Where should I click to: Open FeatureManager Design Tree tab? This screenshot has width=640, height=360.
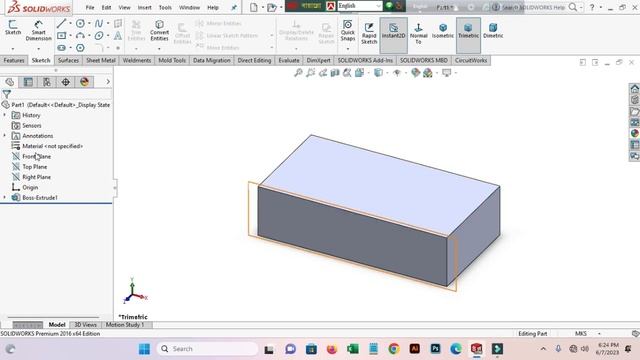10,82
